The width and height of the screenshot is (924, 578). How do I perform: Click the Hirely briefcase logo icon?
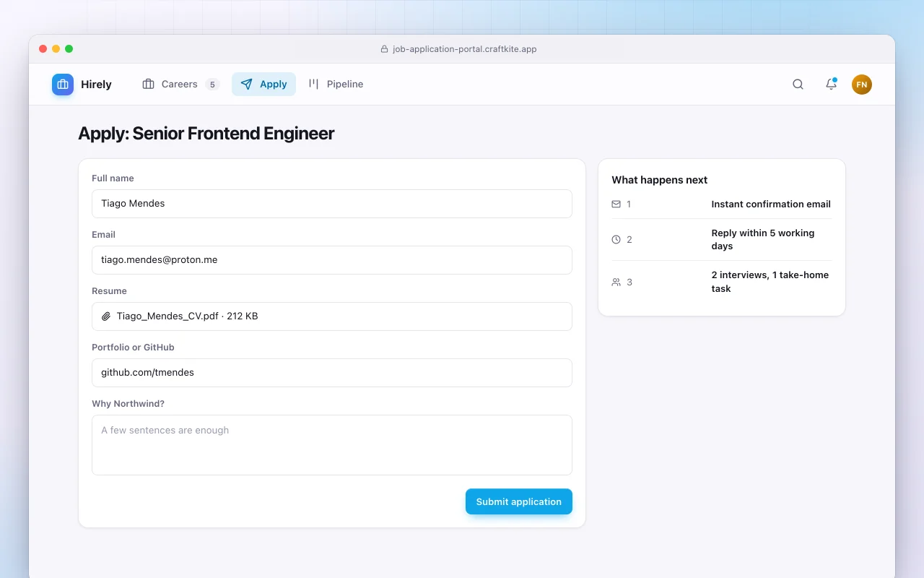tap(63, 85)
